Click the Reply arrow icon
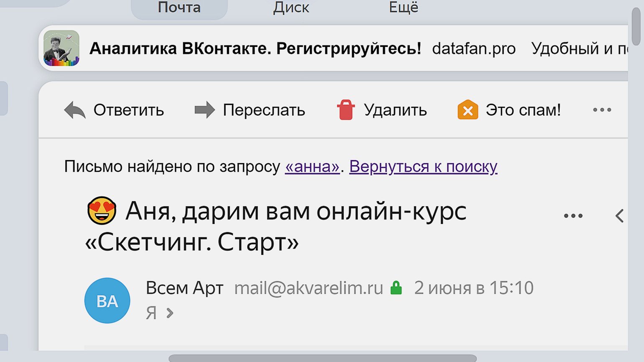Screen dimensions: 644x362 click(x=75, y=110)
